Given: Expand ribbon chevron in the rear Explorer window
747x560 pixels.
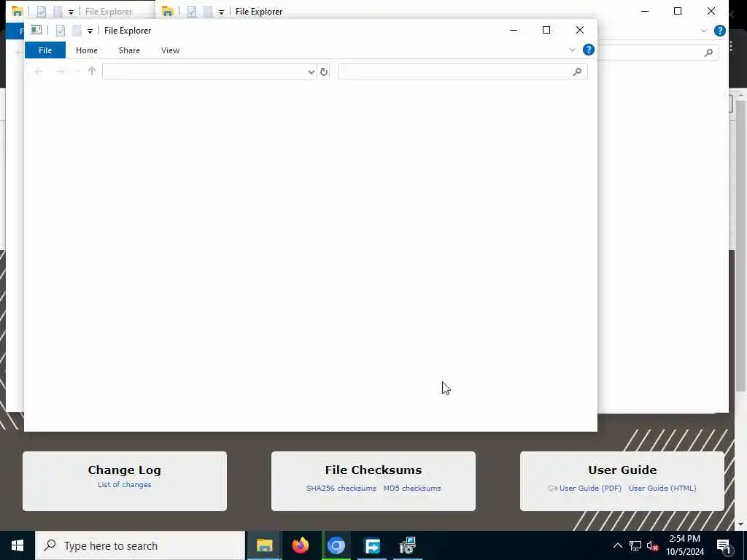Looking at the screenshot, I should click(704, 31).
